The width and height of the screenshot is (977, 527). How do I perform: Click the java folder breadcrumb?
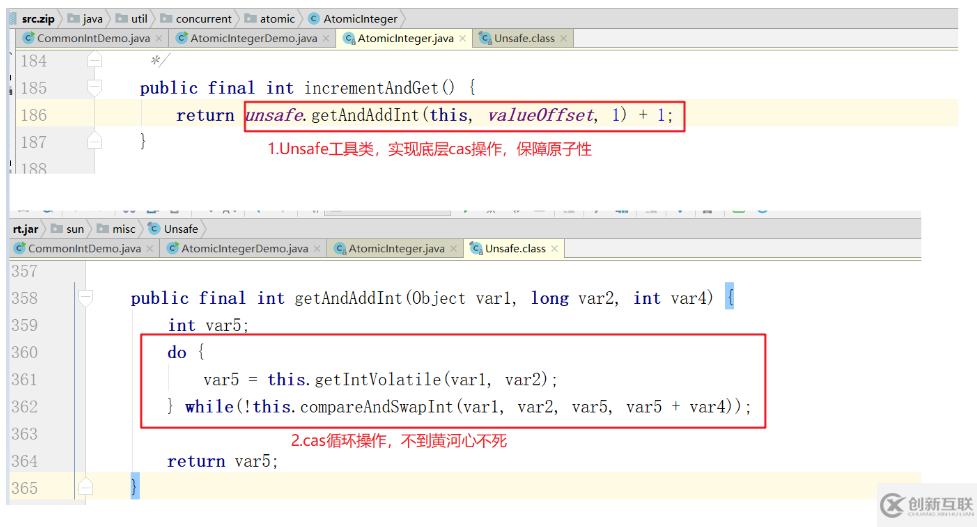click(x=85, y=19)
